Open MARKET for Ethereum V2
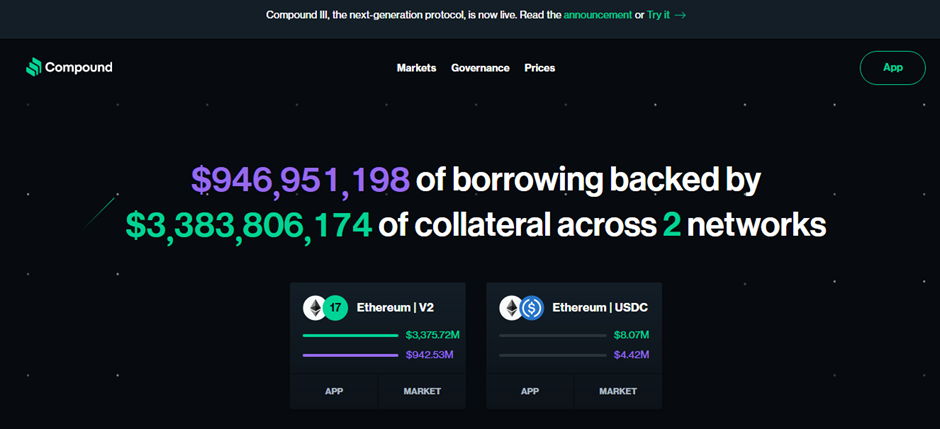Viewport: 940px width, 429px height. (x=422, y=391)
